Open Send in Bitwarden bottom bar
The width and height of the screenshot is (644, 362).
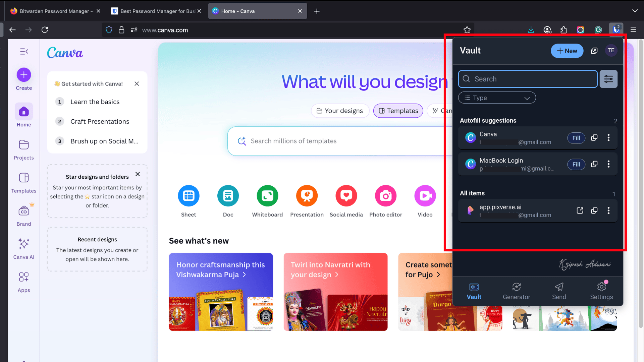point(559,291)
